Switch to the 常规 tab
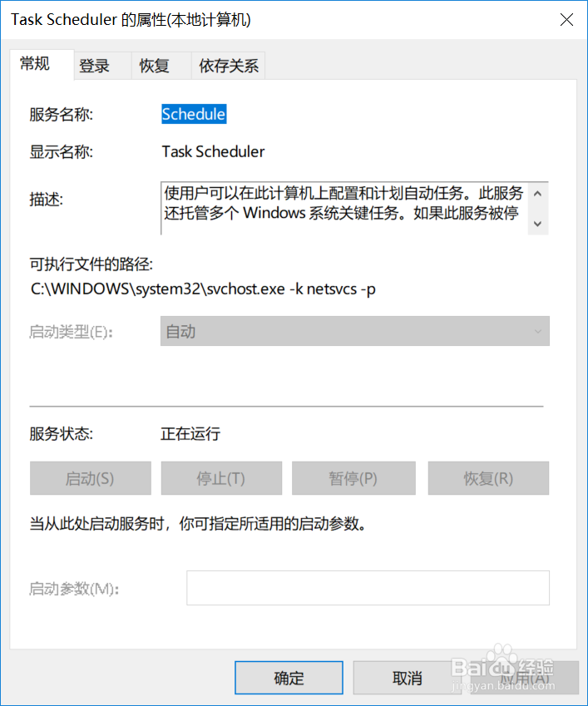This screenshot has height=706, width=588. coord(42,64)
